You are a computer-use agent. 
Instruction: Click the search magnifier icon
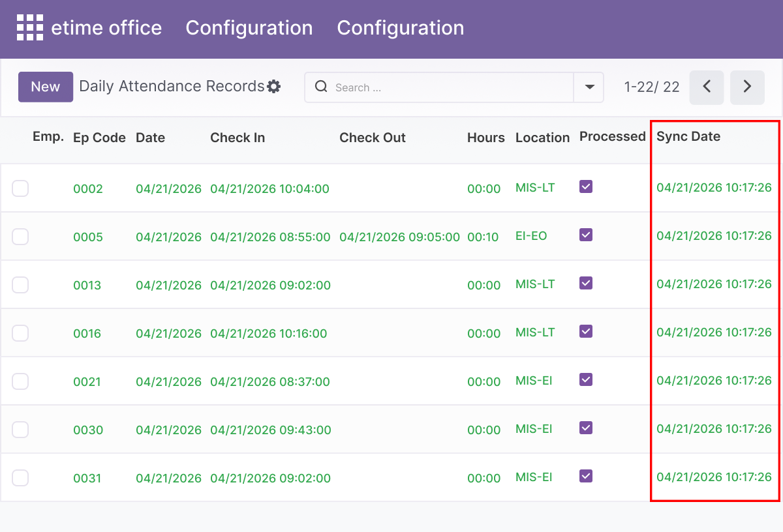321,87
